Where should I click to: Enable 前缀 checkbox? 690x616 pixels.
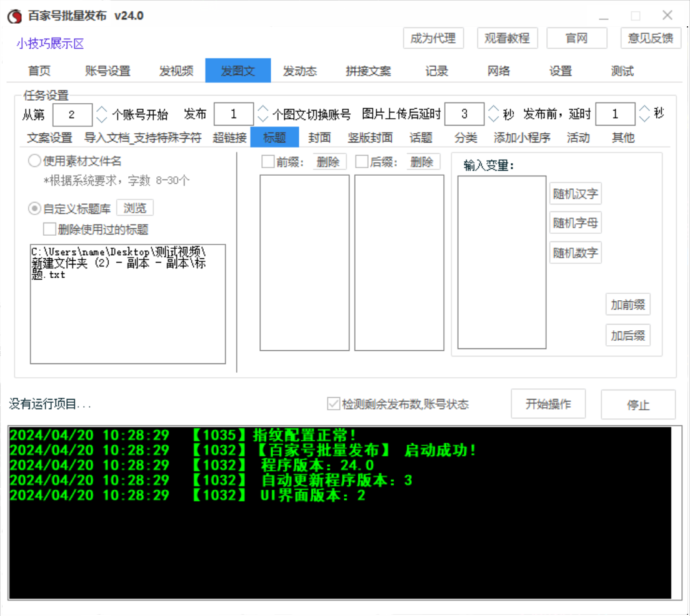(268, 161)
